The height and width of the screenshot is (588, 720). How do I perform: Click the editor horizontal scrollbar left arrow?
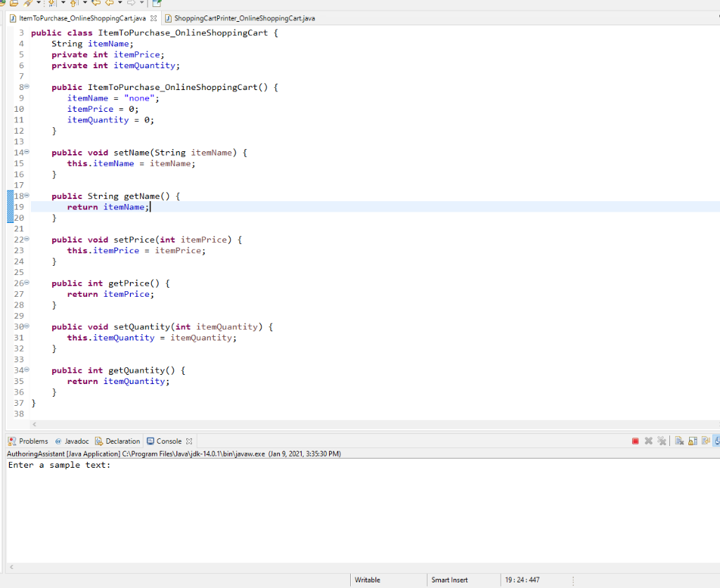(x=34, y=424)
